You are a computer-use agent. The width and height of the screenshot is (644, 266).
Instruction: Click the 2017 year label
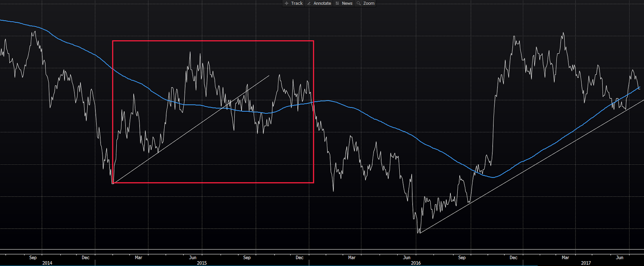pyautogui.click(x=586, y=263)
